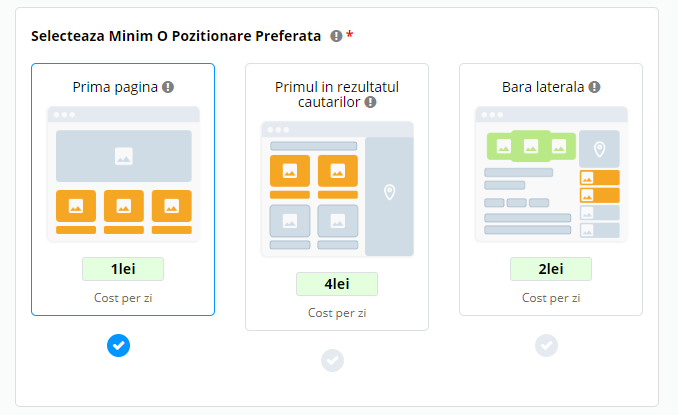This screenshot has width=678, height=415.
Task: Click the 4lei price badge
Action: [x=337, y=284]
